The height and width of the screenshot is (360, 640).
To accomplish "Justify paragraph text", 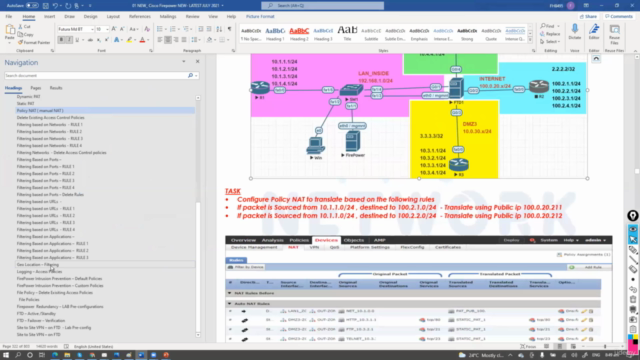I will tap(184, 40).
